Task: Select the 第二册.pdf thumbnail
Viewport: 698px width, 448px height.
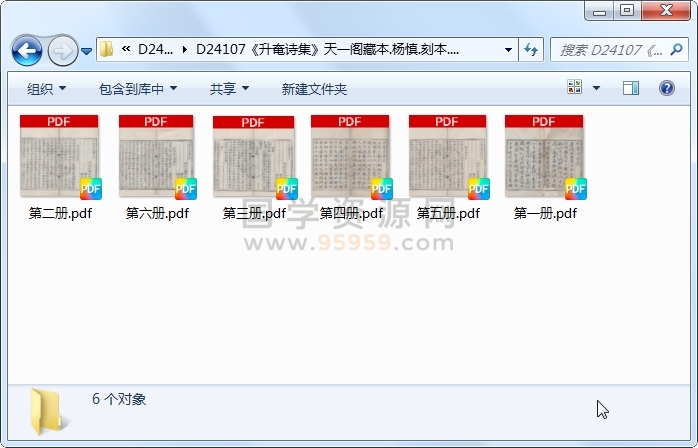Action: point(59,156)
